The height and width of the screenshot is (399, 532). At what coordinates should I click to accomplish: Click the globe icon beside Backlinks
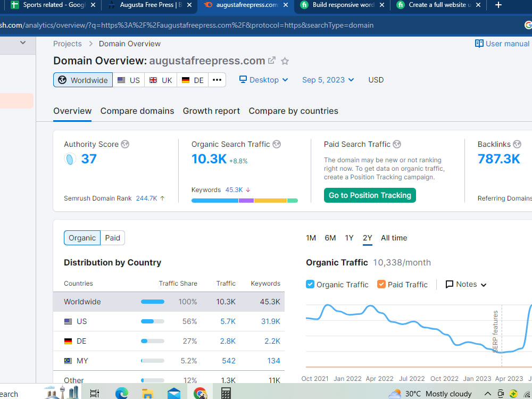517,144
